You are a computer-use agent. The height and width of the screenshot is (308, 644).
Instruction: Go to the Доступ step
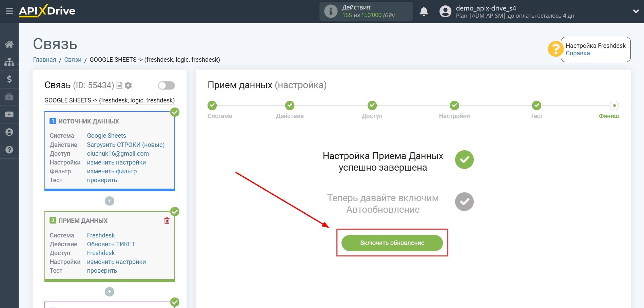(372, 105)
